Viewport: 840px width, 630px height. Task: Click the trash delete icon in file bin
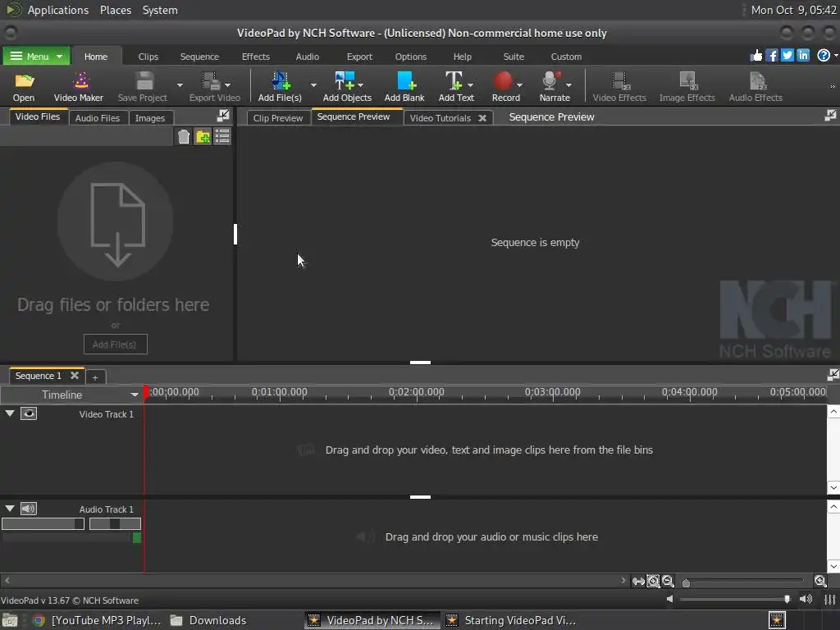click(x=184, y=137)
